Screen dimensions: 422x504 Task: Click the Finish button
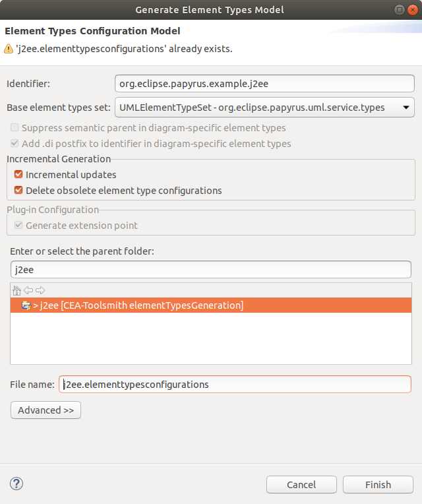coord(378,485)
